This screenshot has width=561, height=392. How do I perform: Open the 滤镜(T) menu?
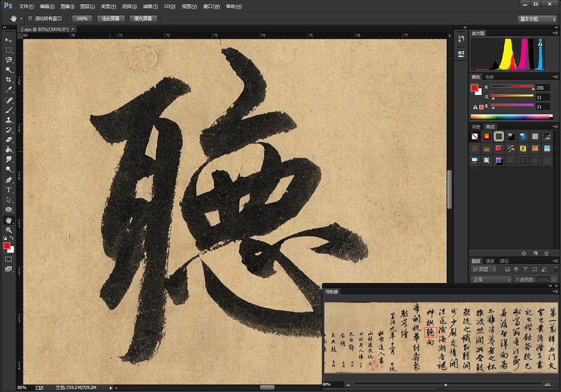(x=150, y=7)
